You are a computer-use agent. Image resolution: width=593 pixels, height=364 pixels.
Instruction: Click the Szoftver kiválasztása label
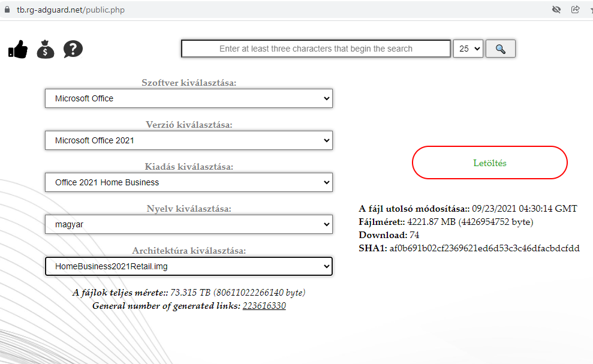[x=189, y=83]
